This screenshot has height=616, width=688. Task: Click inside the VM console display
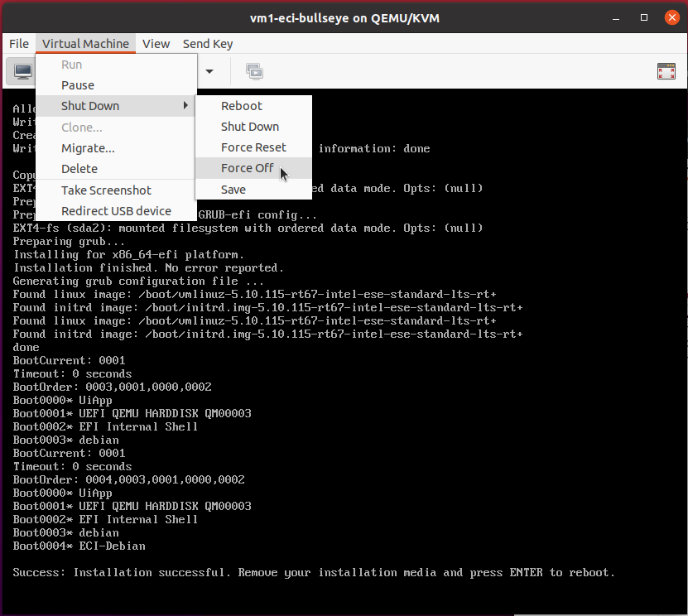pos(395,395)
